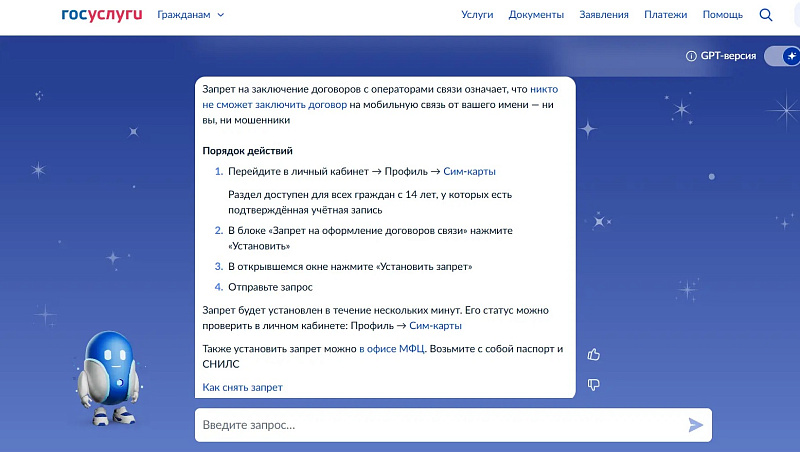Click the GPT-версия label
This screenshot has width=800, height=452.
728,56
